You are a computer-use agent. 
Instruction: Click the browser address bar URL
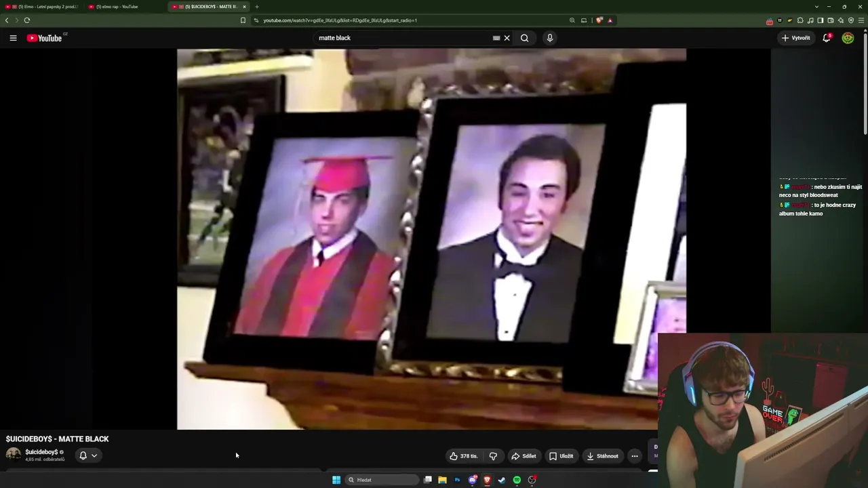[x=340, y=20]
